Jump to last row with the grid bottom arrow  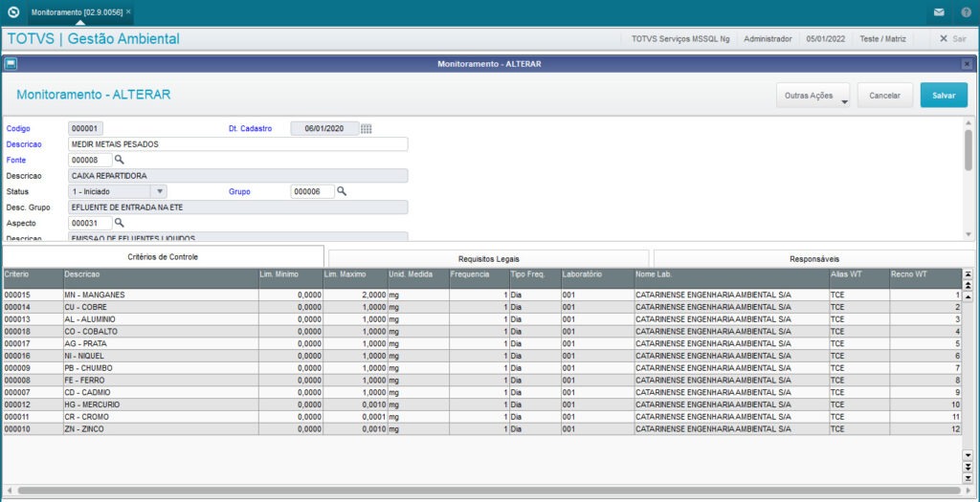[969, 478]
